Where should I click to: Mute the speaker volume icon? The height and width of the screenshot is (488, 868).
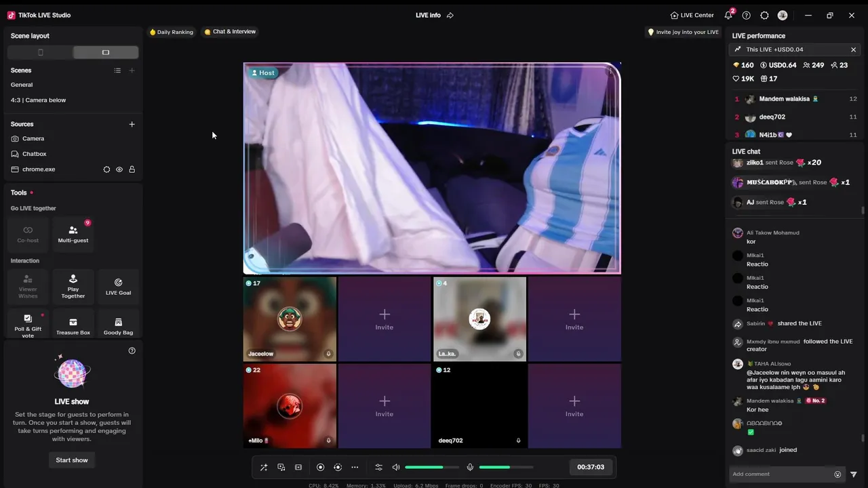click(x=396, y=467)
